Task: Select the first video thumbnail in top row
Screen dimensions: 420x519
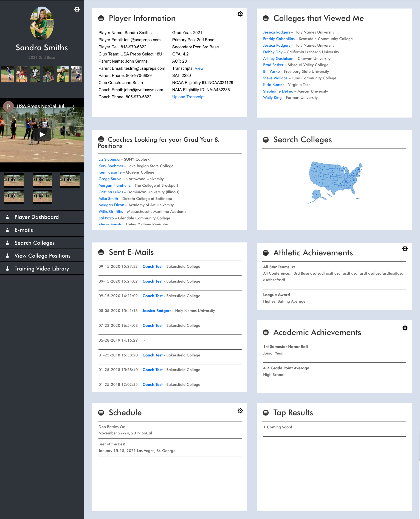Action: coord(14,180)
